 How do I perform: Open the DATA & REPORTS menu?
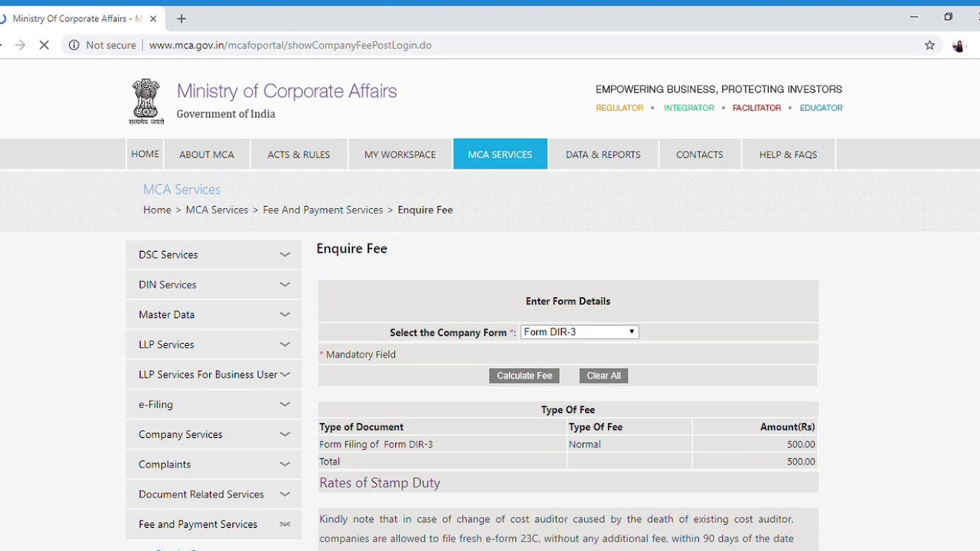603,154
